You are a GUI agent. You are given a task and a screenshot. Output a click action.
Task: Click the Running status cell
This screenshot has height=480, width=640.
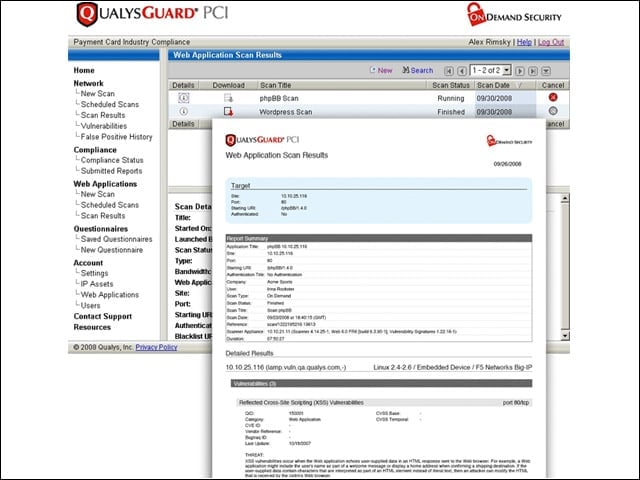coord(451,98)
